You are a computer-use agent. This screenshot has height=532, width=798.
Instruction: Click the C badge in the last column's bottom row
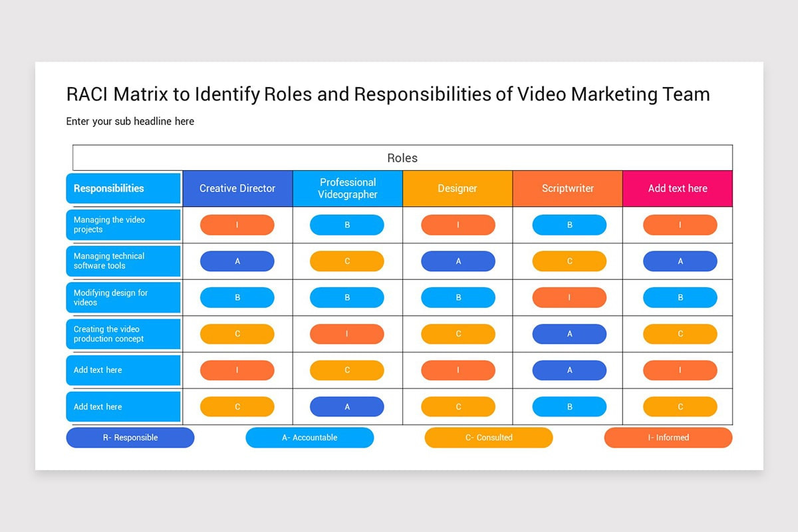coord(680,406)
